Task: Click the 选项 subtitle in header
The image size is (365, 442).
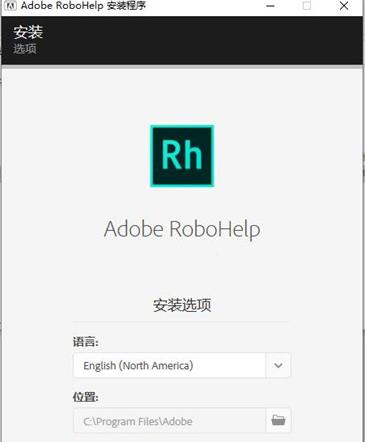Action: [x=25, y=49]
